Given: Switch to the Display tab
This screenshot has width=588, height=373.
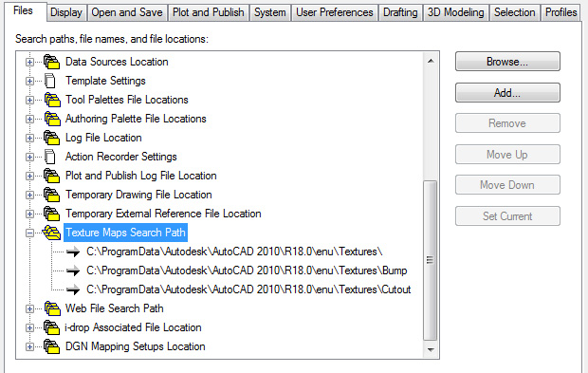Looking at the screenshot, I should pyautogui.click(x=66, y=12).
